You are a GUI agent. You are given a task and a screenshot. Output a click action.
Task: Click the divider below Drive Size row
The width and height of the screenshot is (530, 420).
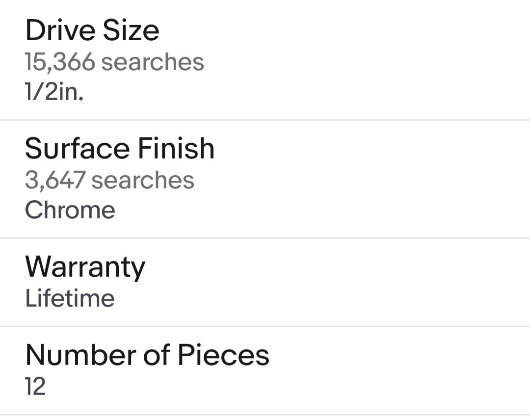pos(265,120)
